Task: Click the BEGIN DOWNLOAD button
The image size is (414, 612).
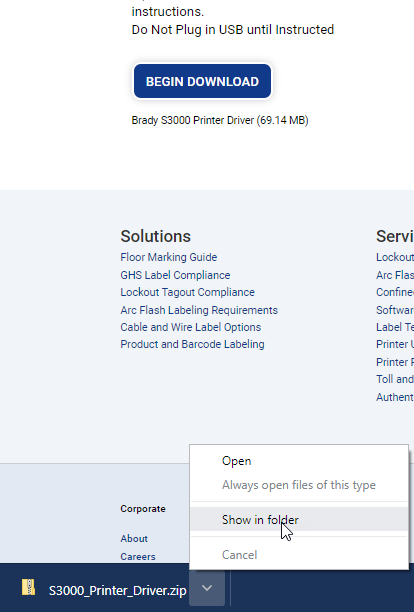Action: tap(203, 81)
